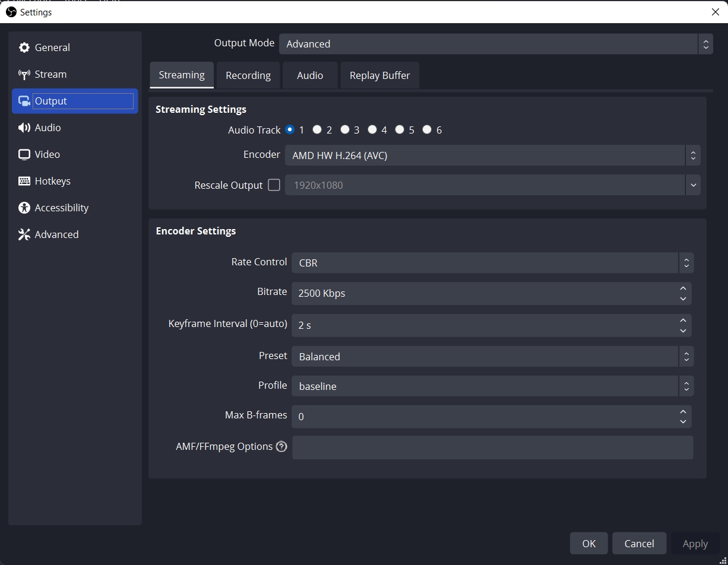728x565 pixels.
Task: Switch to the Recording tab
Action: (248, 75)
